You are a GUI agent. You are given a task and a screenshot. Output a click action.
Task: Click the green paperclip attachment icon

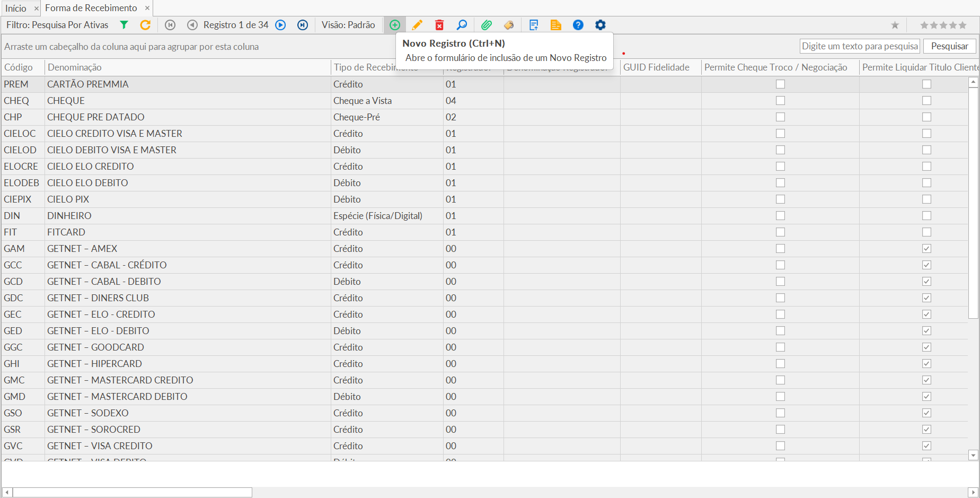point(487,25)
